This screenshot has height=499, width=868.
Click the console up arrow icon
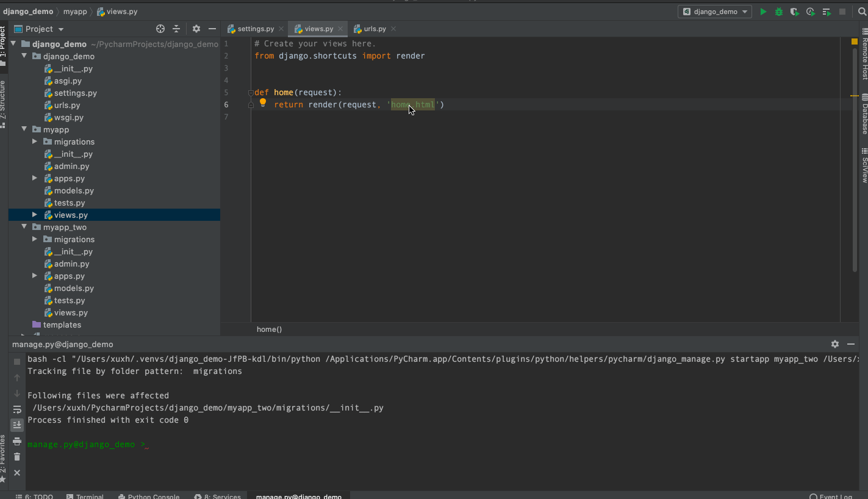coord(17,378)
